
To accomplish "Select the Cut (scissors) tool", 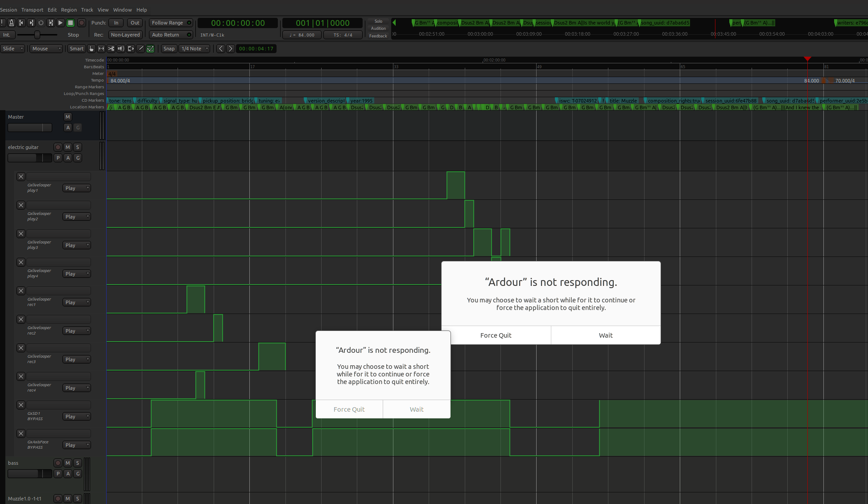I will point(111,49).
